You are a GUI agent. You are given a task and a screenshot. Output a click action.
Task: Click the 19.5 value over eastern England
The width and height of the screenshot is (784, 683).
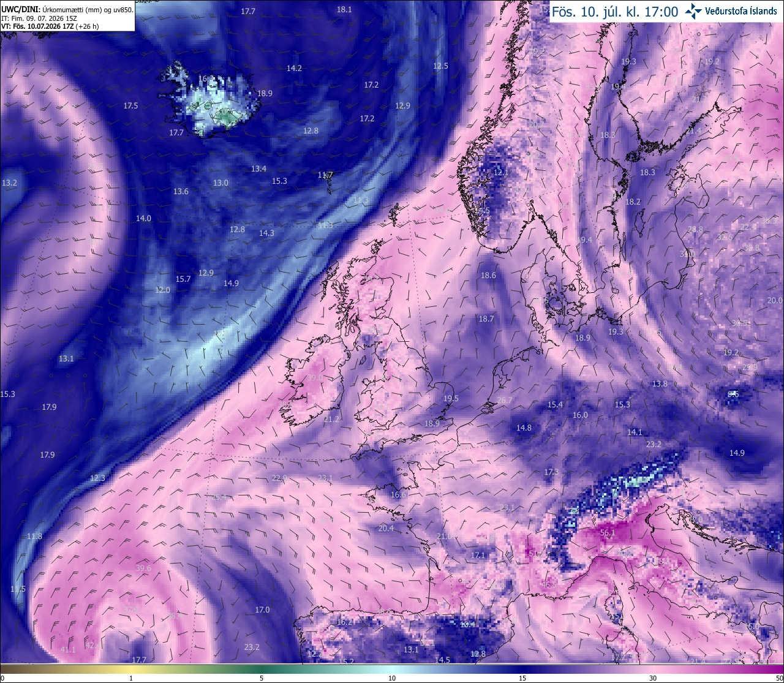tap(450, 398)
